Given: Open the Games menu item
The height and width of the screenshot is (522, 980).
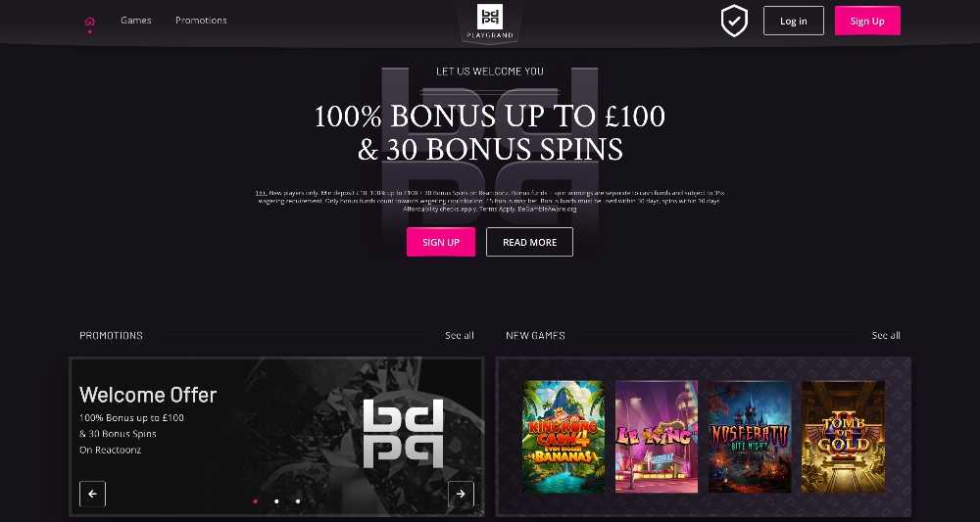Looking at the screenshot, I should click(136, 20).
